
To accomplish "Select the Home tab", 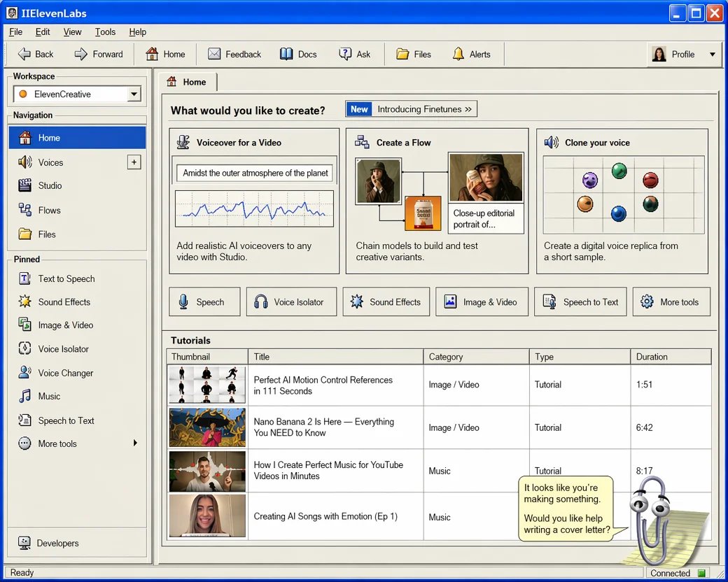I will point(187,82).
